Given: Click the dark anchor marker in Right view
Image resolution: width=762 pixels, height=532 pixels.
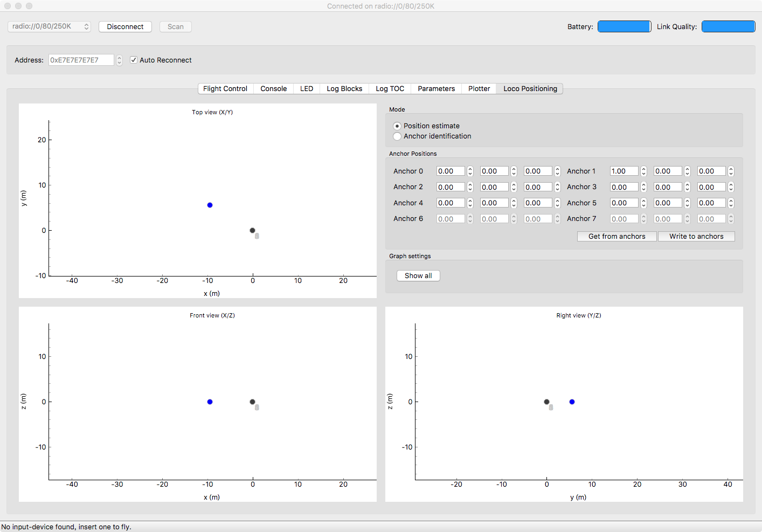Looking at the screenshot, I should coord(546,402).
